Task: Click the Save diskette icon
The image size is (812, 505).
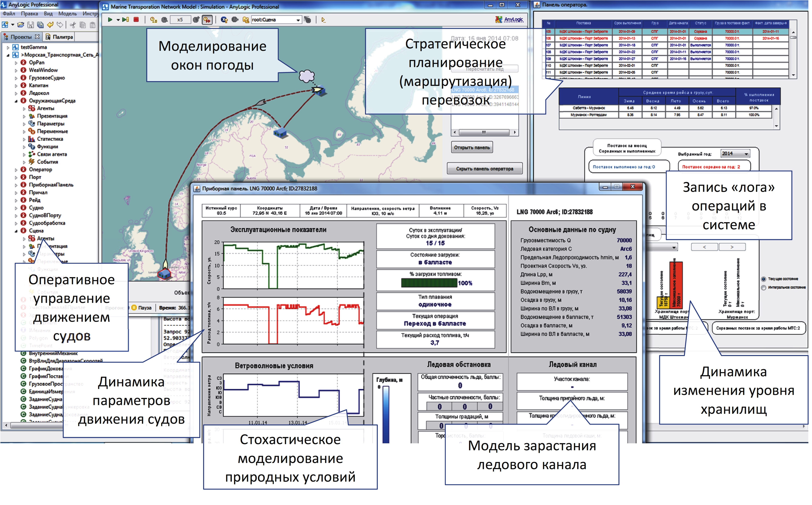Action: pyautogui.click(x=30, y=25)
